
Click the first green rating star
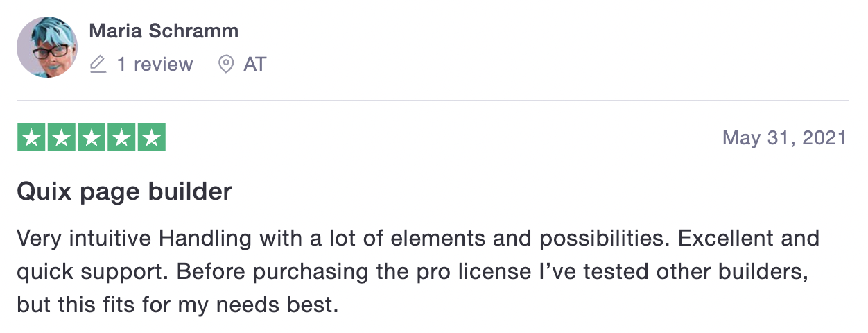(x=31, y=137)
